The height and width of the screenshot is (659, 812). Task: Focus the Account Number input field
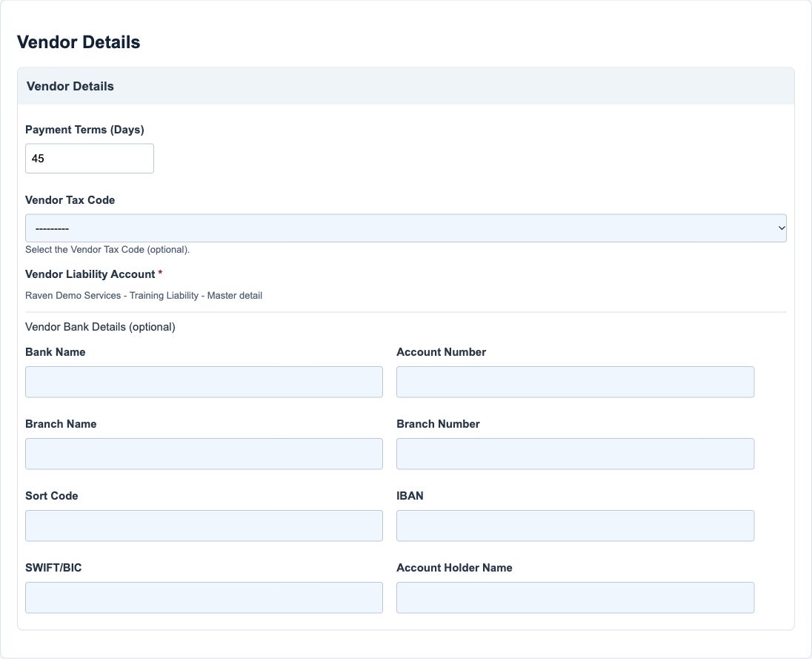tap(576, 382)
